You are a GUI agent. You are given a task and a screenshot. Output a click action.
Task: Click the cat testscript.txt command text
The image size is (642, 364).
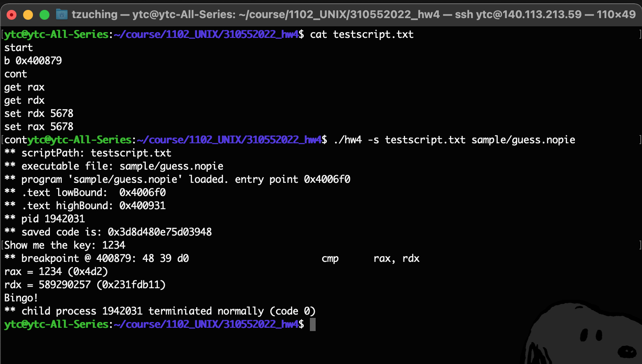pyautogui.click(x=362, y=35)
